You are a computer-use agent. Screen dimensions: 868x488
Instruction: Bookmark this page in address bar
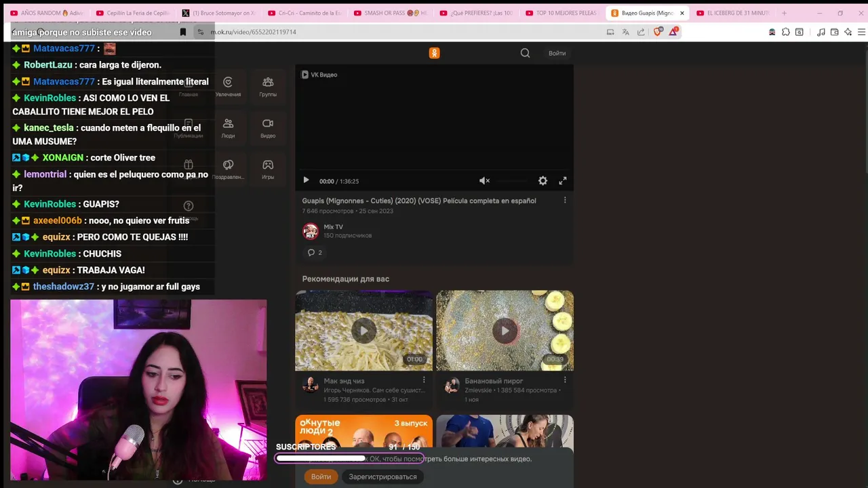point(183,32)
